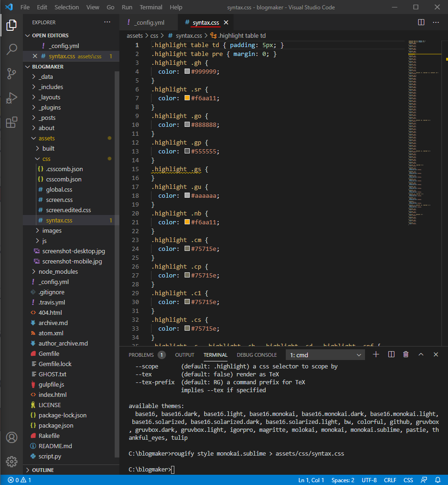
Task: Change language mode via CSS status item
Action: 408,480
